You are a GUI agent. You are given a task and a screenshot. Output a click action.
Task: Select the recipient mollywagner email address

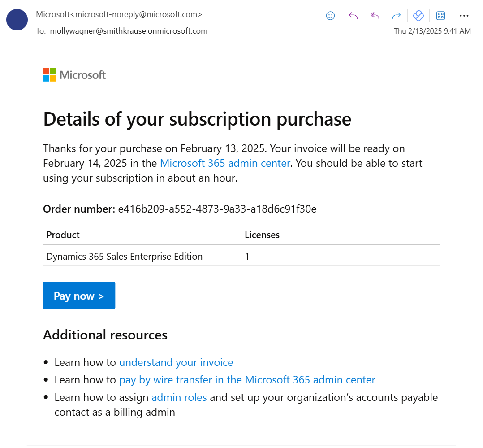pos(129,31)
